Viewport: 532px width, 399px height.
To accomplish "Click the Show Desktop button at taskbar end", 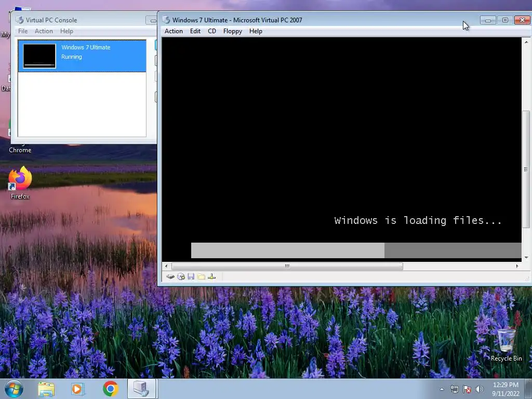I will (x=528, y=389).
